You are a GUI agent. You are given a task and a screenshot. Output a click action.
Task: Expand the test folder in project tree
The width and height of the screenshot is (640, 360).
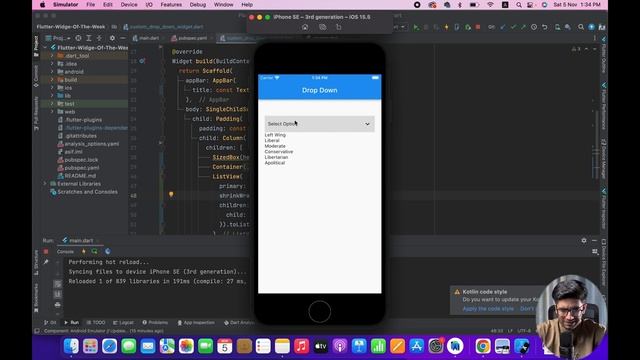[52, 104]
